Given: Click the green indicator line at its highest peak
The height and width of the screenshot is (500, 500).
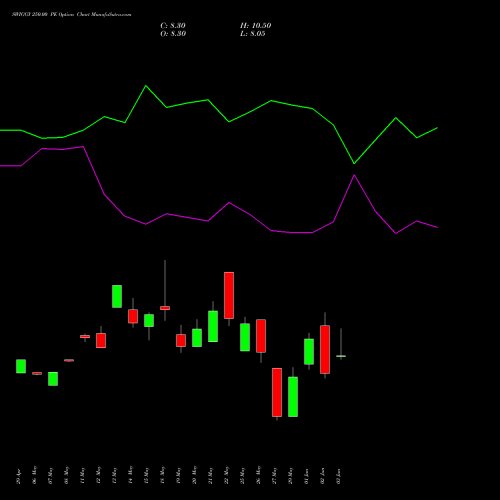Looking at the screenshot, I should pyautogui.click(x=146, y=86).
